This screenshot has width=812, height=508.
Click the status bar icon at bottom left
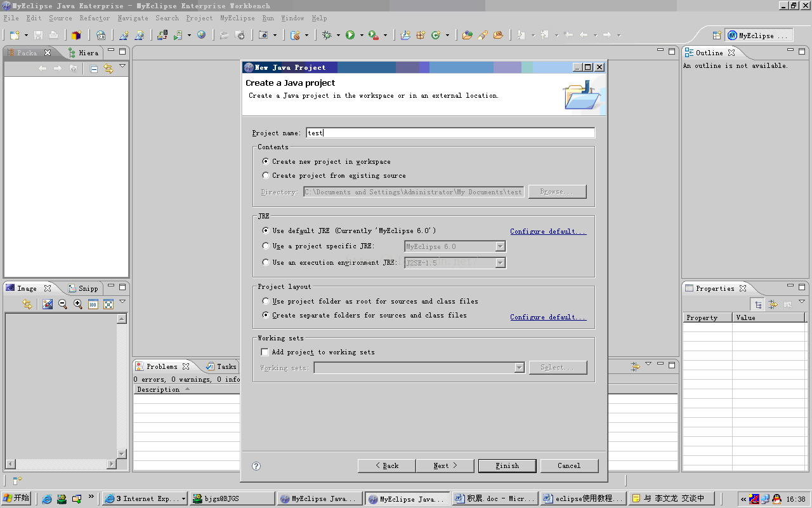pos(17,481)
